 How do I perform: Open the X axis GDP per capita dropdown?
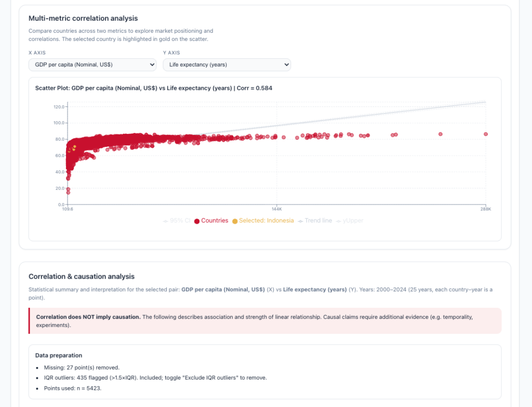click(92, 64)
